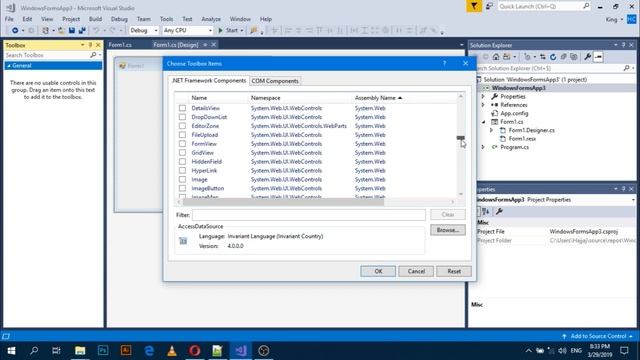Expand the References node in Solution Explorer
The height and width of the screenshot is (360, 640).
(x=483, y=105)
